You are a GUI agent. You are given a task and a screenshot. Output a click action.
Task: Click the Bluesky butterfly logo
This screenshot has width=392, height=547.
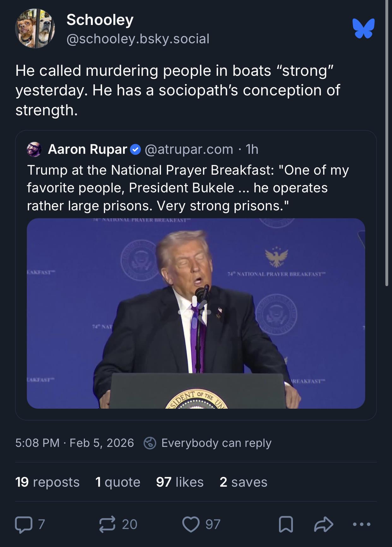(364, 28)
